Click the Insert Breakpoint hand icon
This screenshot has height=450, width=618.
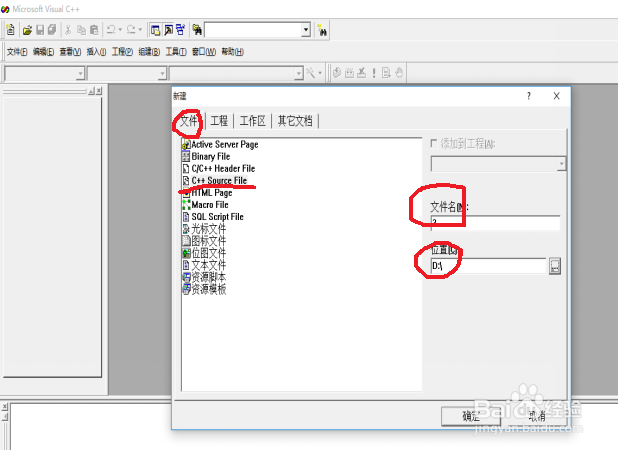[399, 73]
